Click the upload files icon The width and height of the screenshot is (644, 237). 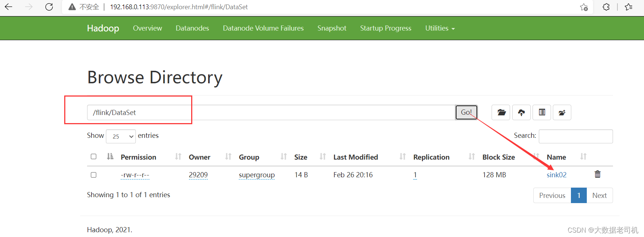[521, 112]
